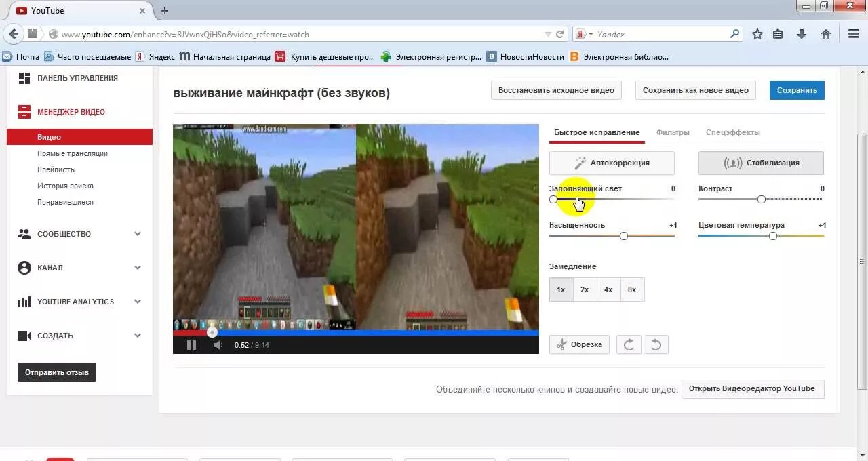Open Понравившиеся in sidebar
868x461 pixels.
pyautogui.click(x=65, y=202)
